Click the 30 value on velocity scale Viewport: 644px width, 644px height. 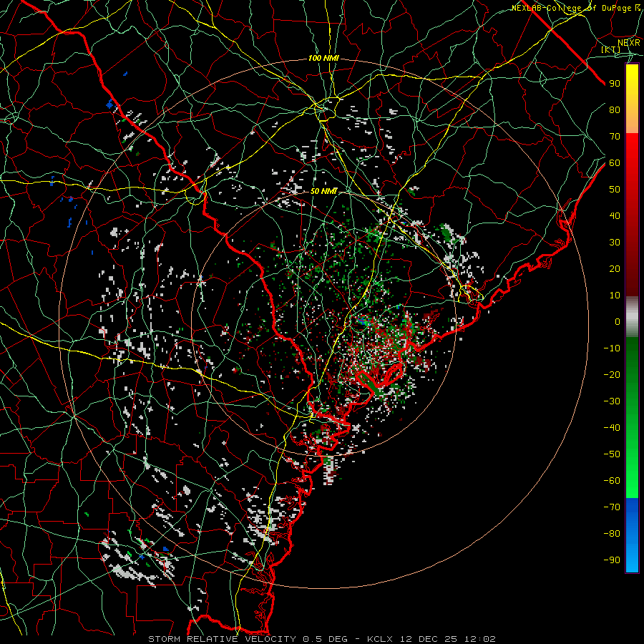point(615,243)
